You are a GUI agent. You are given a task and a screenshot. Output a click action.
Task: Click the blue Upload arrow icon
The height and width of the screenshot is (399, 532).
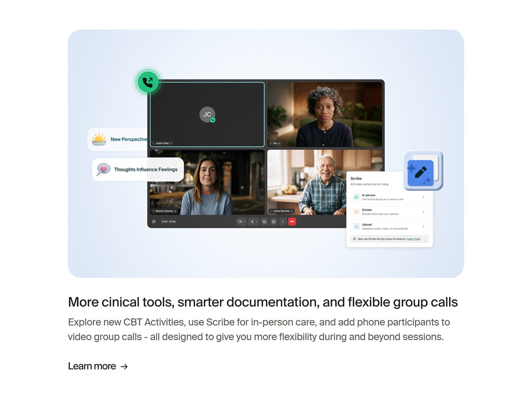356,226
